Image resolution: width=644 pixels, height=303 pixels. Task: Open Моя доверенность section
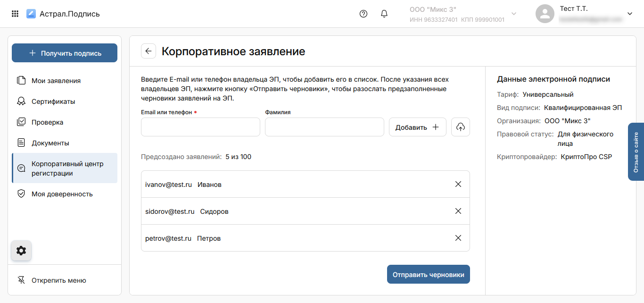62,194
